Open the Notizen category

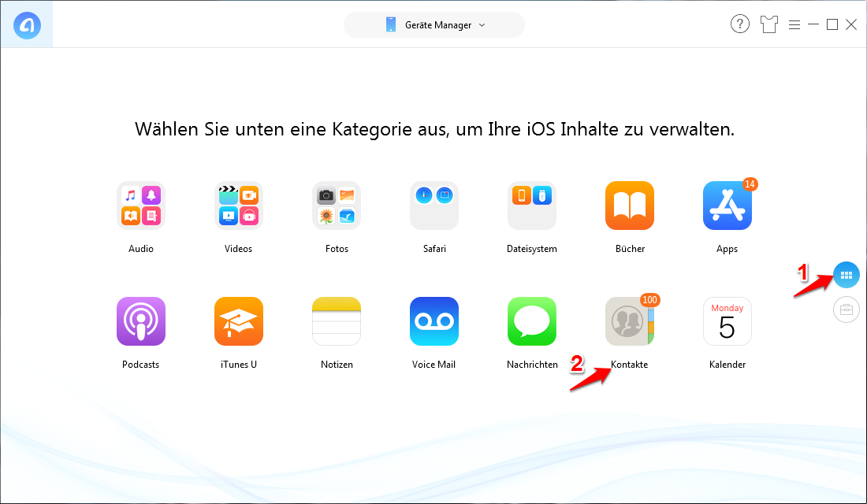click(337, 321)
